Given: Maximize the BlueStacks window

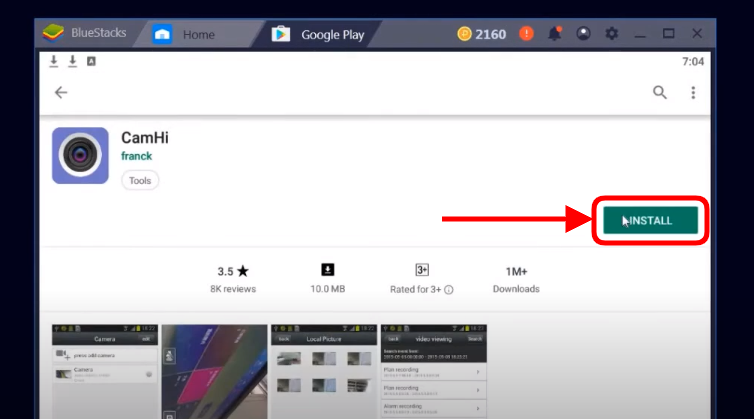Looking at the screenshot, I should click(x=668, y=33).
